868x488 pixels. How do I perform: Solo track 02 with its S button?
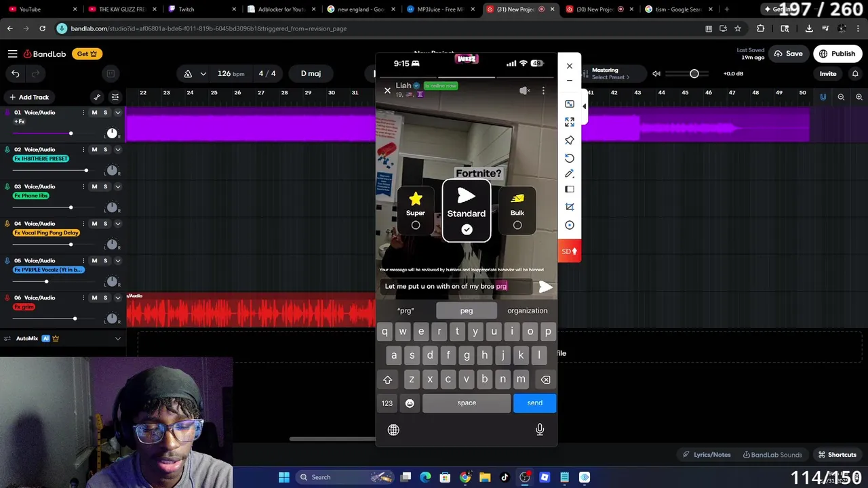105,149
